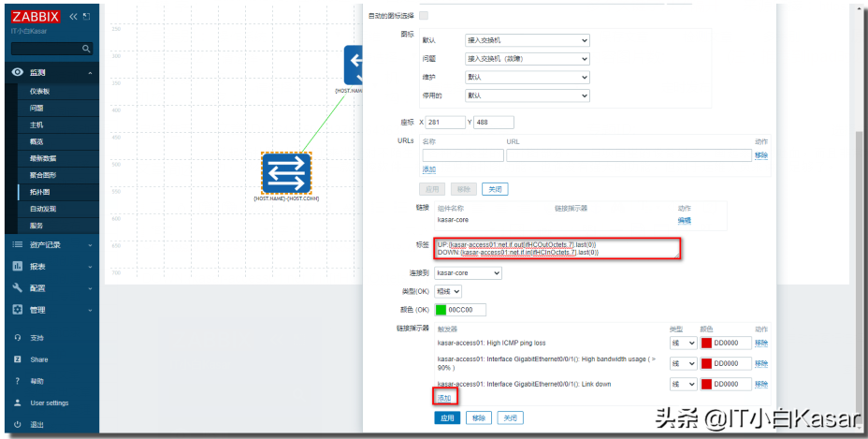Click red swatch for High ICMP ping loss
This screenshot has height=439, width=868.
click(706, 344)
